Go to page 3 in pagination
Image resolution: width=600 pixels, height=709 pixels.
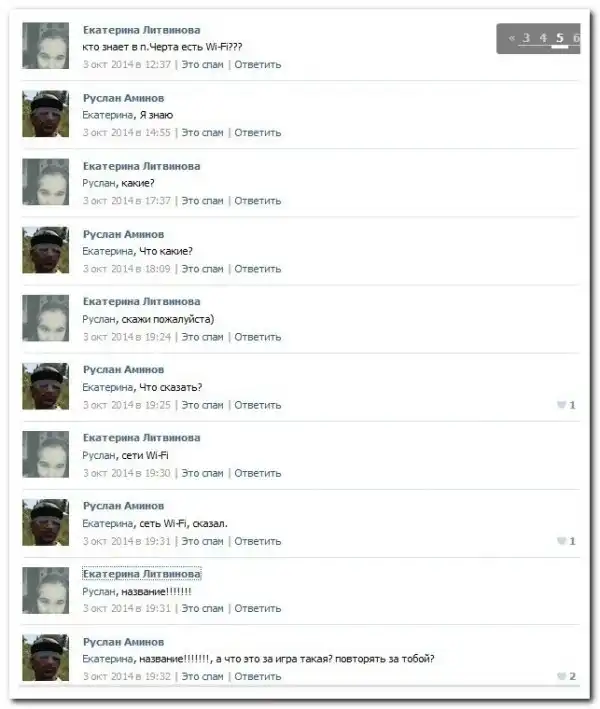point(526,38)
